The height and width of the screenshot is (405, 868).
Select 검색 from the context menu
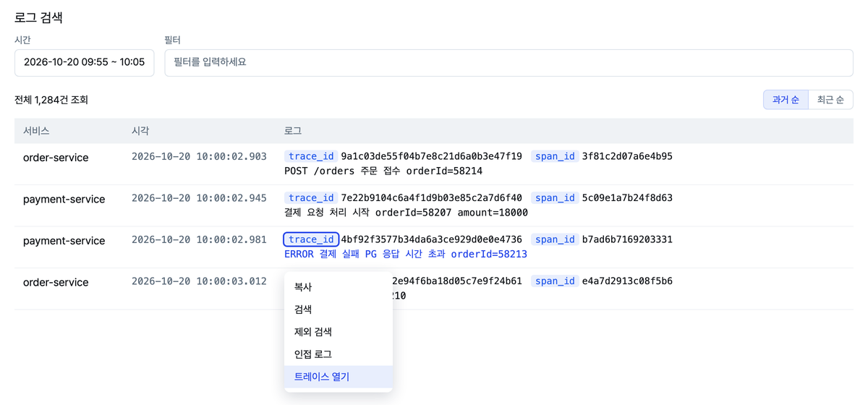click(339, 310)
